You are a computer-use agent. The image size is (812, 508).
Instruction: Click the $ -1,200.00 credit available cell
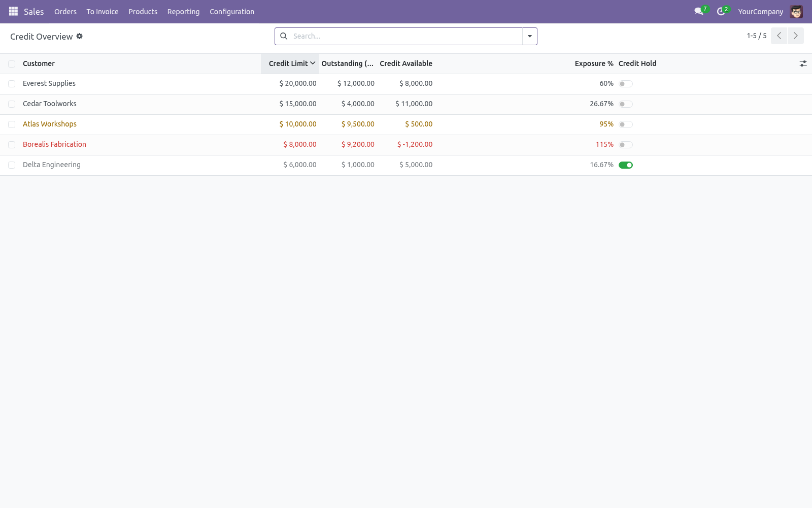tap(415, 144)
